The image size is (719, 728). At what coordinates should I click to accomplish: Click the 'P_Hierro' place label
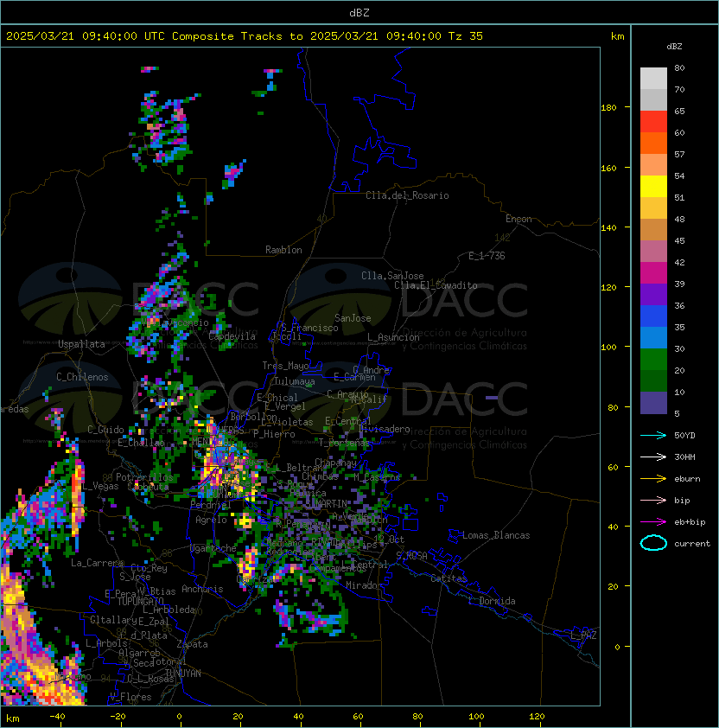[274, 434]
